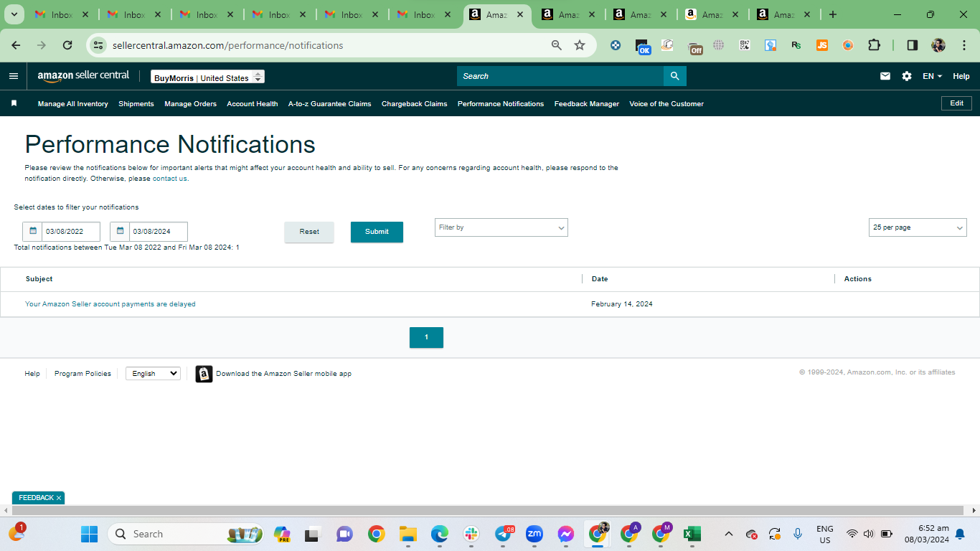Click the Windows Start button
Viewport: 980px width, 551px height.
pyautogui.click(x=89, y=534)
